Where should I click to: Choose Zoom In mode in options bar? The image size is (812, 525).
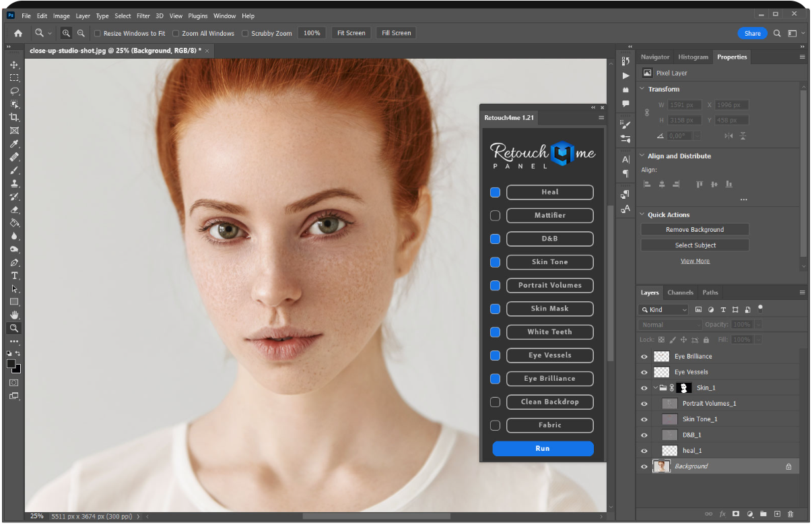pos(66,33)
